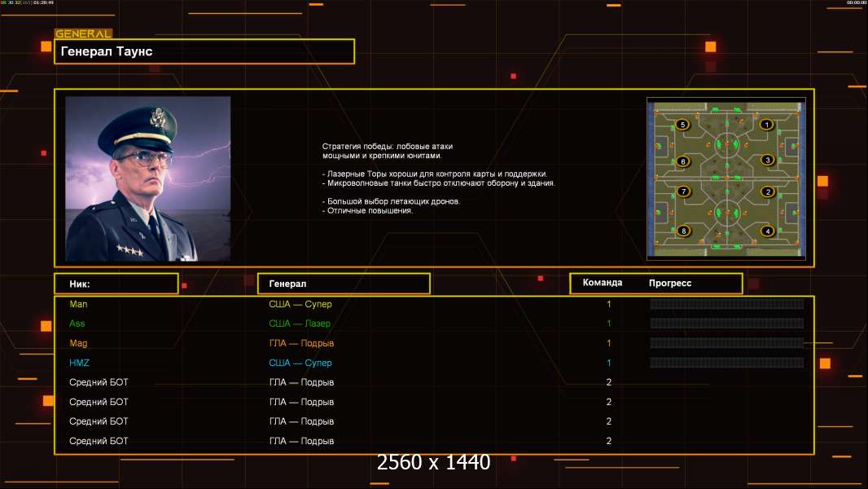Select player nickname 'Mag'
868x489 pixels.
(x=78, y=343)
